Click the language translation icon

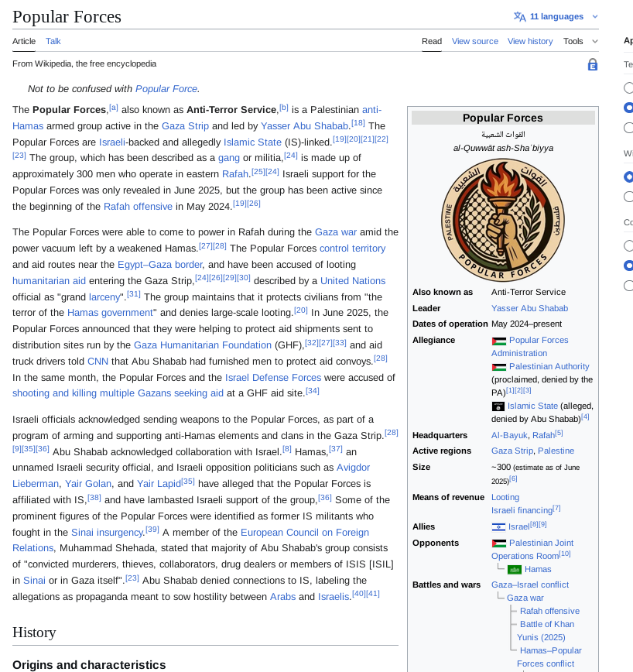coord(520,17)
